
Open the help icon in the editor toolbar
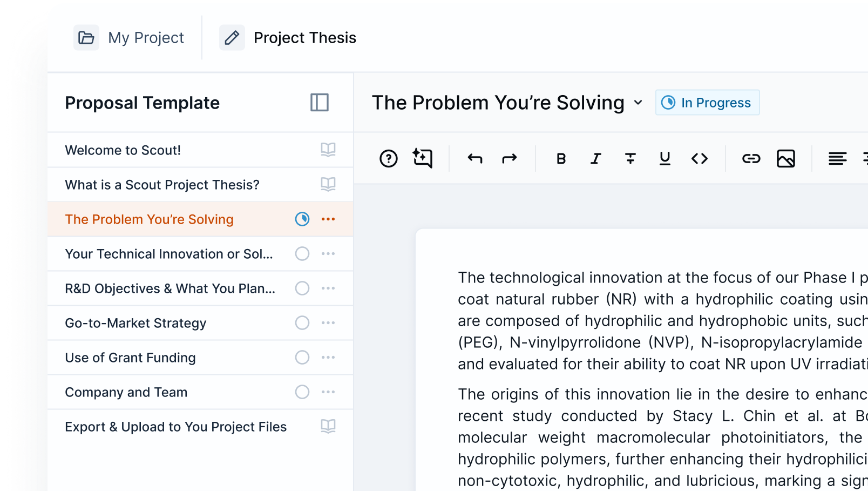pyautogui.click(x=388, y=158)
